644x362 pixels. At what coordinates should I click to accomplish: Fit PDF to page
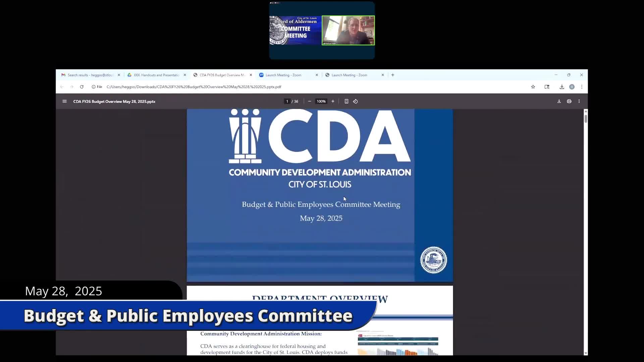[346, 101]
